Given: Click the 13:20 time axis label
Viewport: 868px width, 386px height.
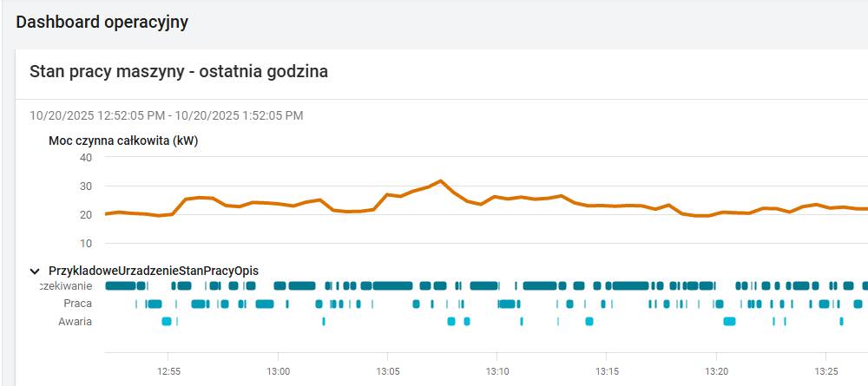Looking at the screenshot, I should pyautogui.click(x=715, y=369).
